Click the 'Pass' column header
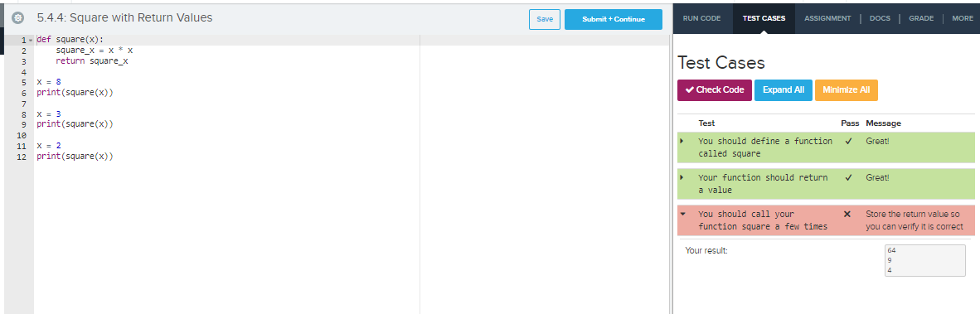This screenshot has height=314, width=980. point(850,123)
